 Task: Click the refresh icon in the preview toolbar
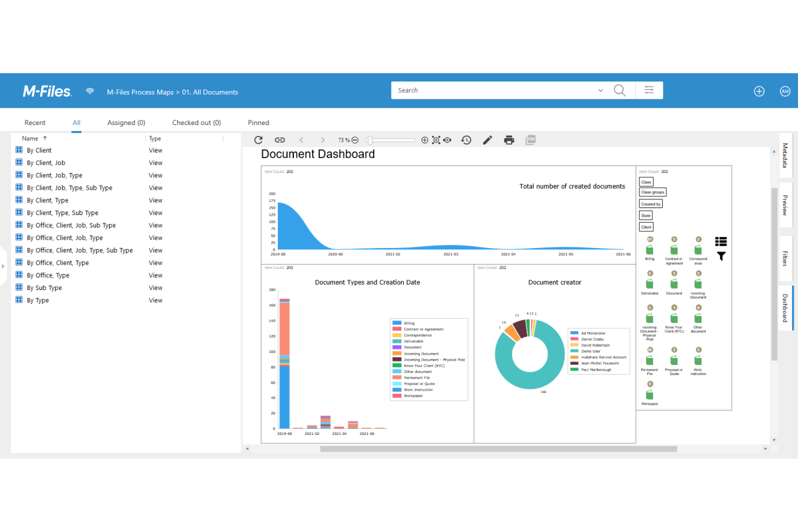[258, 140]
